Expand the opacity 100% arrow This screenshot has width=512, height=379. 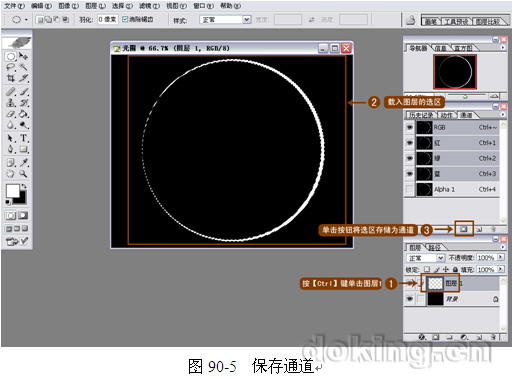pyautogui.click(x=501, y=257)
